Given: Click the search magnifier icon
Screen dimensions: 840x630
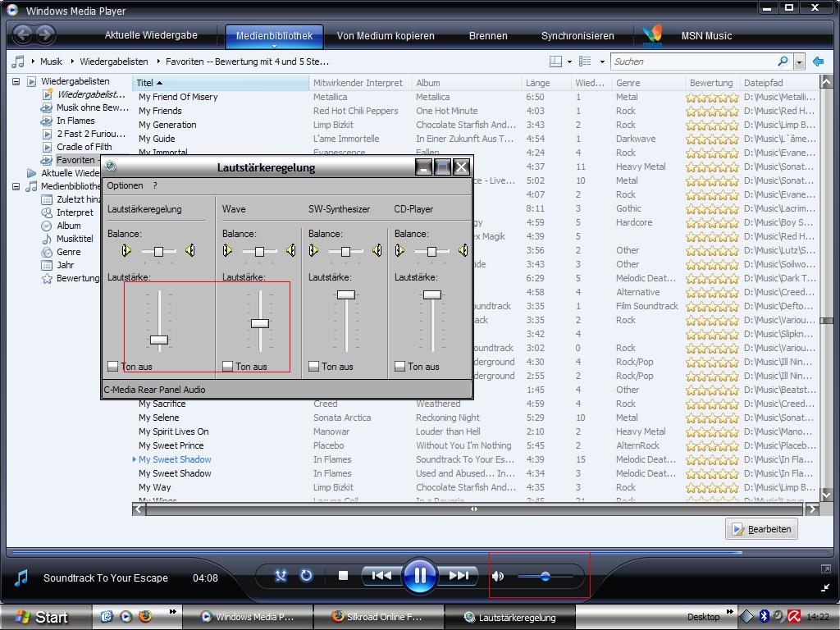Looking at the screenshot, I should (783, 62).
